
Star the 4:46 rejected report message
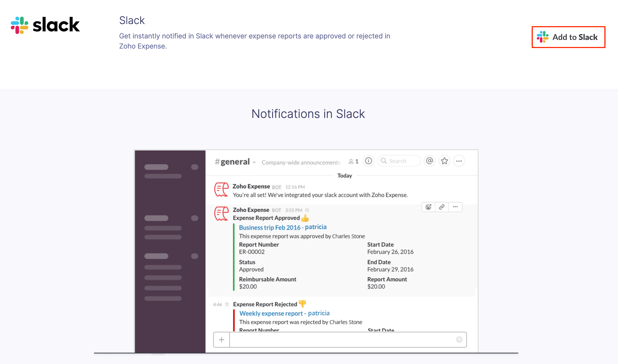227,304
